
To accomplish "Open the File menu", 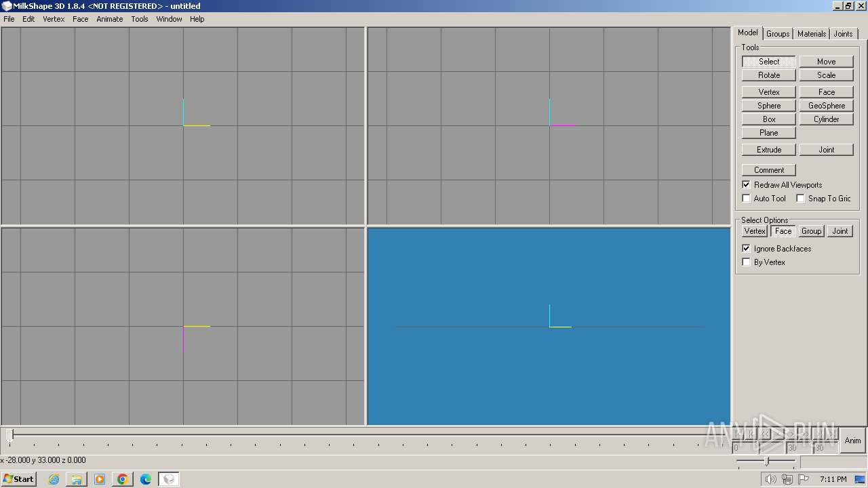I will click(9, 19).
